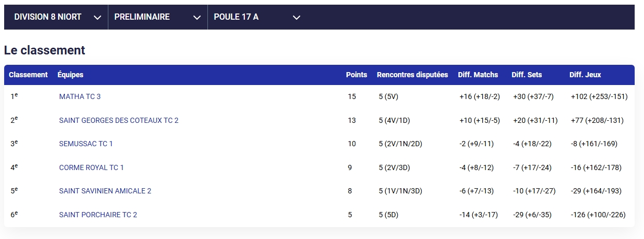Open the SAINT PORCHAIRE TC 2 link
The height and width of the screenshot is (239, 644).
point(98,215)
